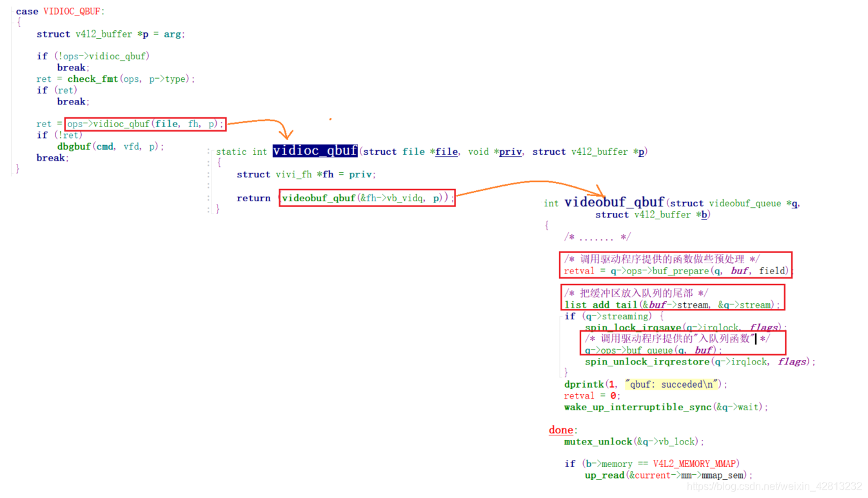The height and width of the screenshot is (498, 868).
Task: Click the comment about '入队列函数'
Action: tap(677, 339)
